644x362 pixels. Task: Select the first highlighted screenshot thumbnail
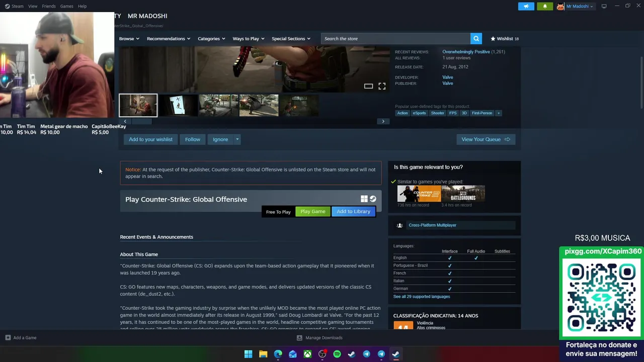pyautogui.click(x=138, y=106)
